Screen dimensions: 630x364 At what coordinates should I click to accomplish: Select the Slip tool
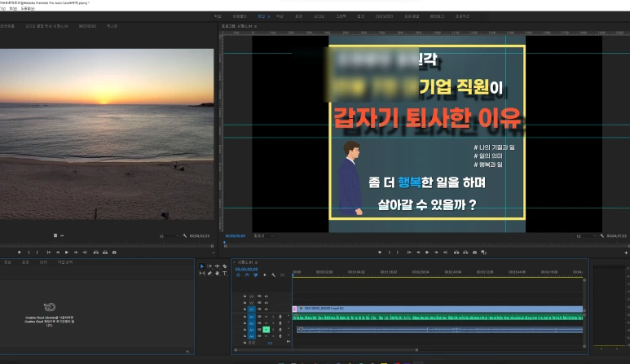202,274
